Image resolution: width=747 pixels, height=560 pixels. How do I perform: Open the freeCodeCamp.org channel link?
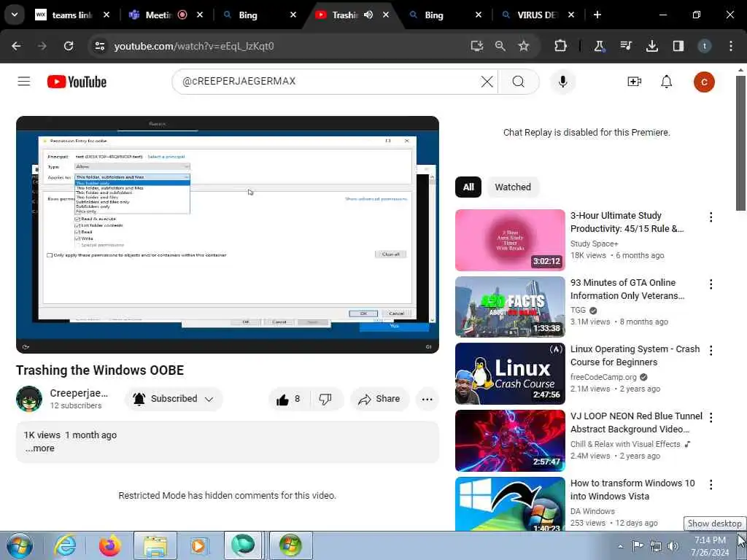click(x=603, y=377)
